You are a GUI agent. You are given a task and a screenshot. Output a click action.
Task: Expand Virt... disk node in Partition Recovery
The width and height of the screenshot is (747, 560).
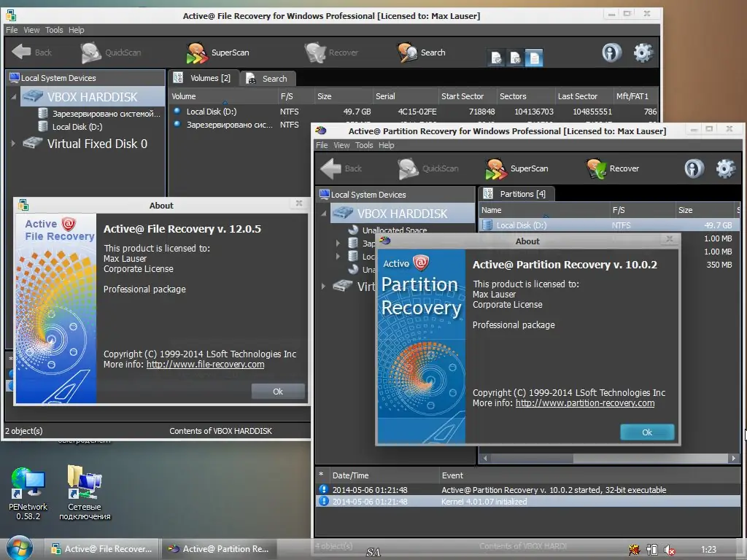point(323,286)
